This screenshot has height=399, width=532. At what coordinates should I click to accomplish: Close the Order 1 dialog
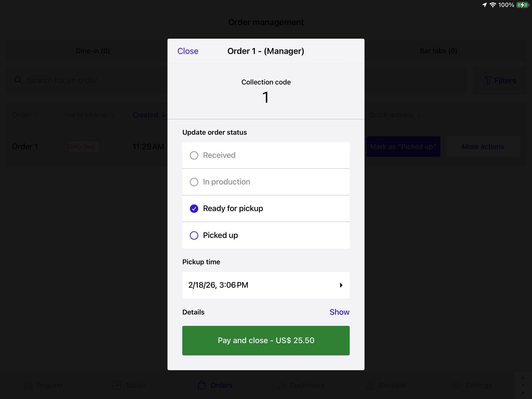tap(188, 51)
